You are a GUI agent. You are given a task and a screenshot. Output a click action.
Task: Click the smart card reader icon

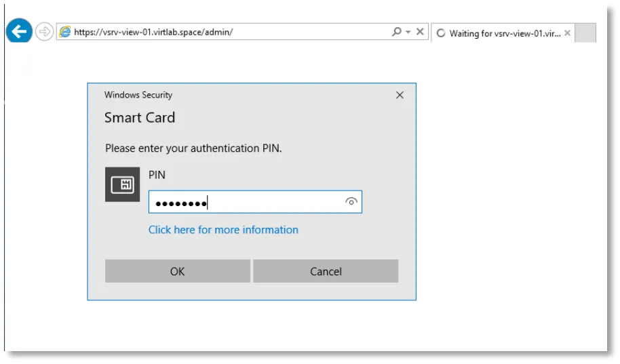122,184
